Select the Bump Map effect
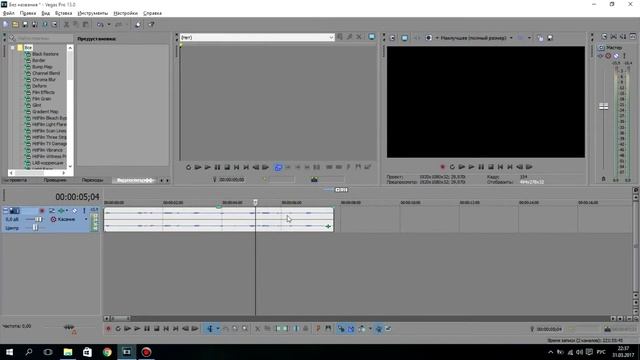The height and width of the screenshot is (360, 640). click(42, 67)
